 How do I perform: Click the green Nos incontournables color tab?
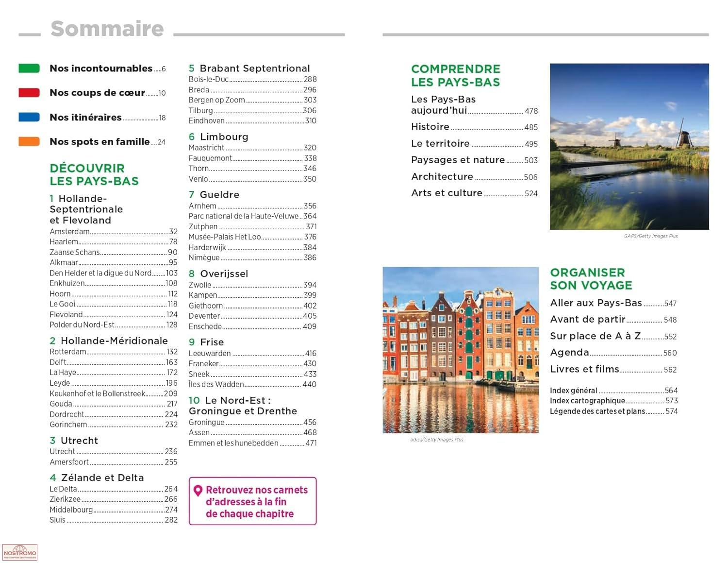(x=29, y=68)
